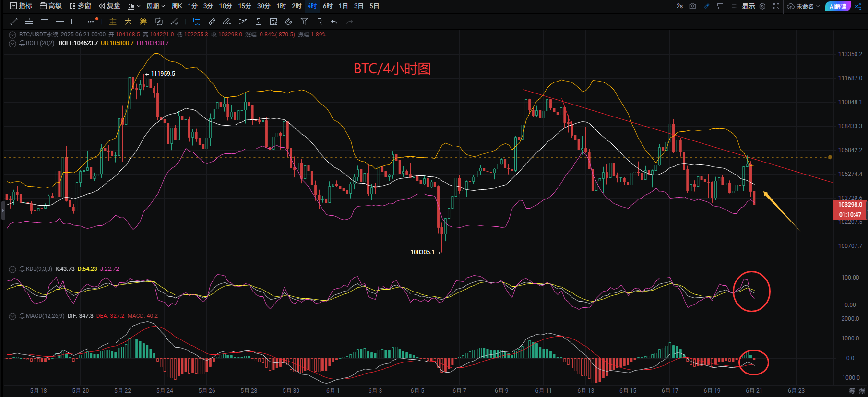Select the 1时 timeframe
Screen dimensions: 868x397
[x=282, y=6]
